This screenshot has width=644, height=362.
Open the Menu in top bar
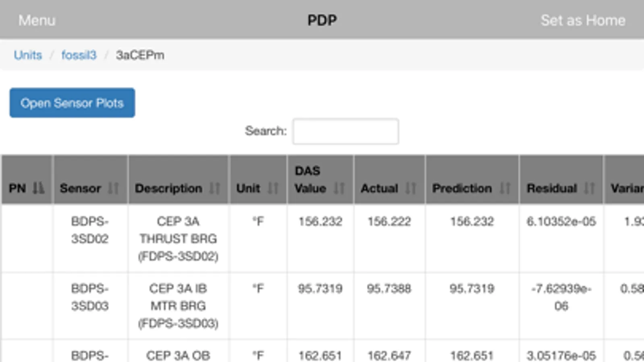pyautogui.click(x=37, y=20)
